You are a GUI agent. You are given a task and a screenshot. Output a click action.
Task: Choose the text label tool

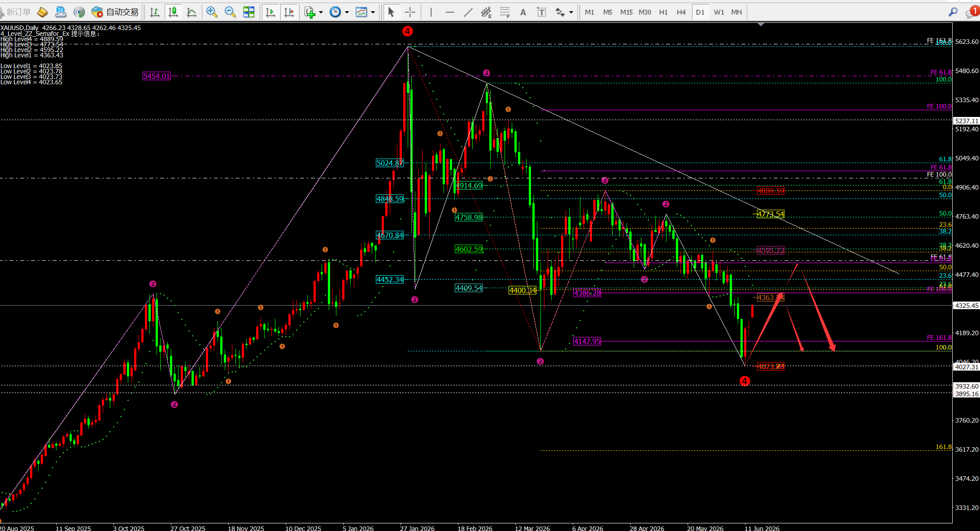(523, 12)
